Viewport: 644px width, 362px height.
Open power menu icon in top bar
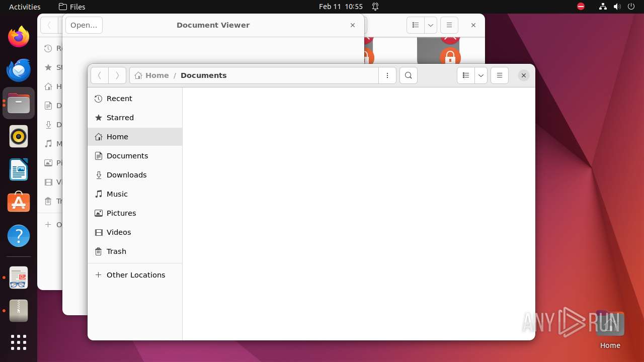631,7
